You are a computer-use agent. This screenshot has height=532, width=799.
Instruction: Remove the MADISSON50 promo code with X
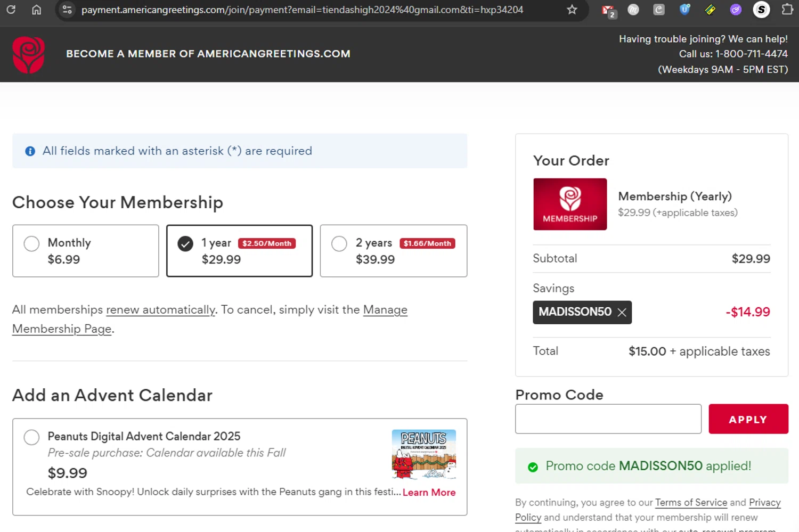pyautogui.click(x=622, y=313)
